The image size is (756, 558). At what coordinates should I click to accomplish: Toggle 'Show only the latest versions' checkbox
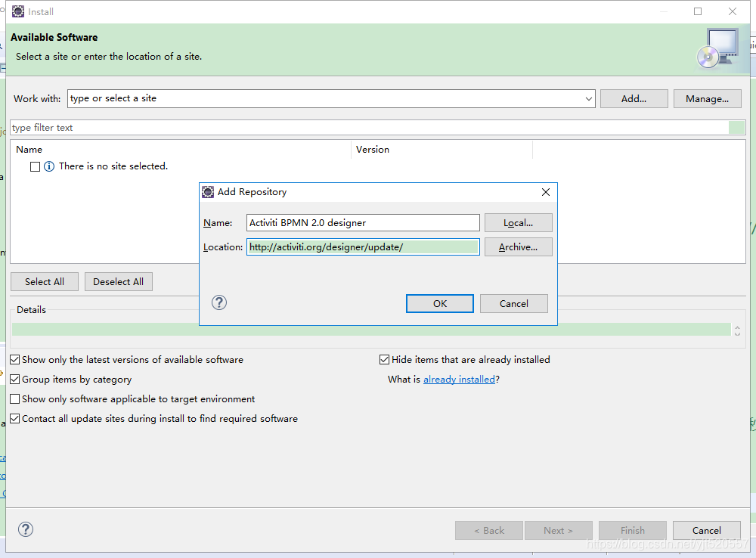pos(15,360)
